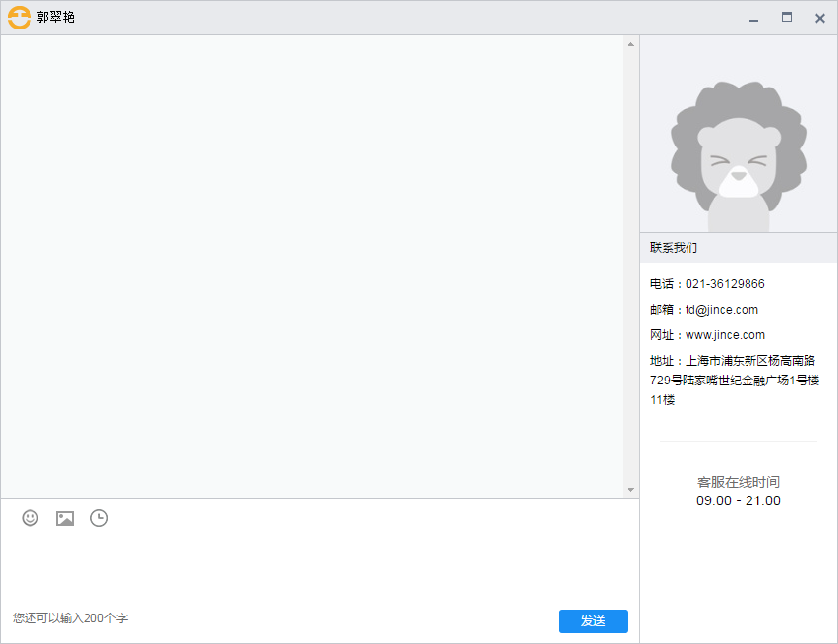Click the 客服在线时间 label
The width and height of the screenshot is (838, 644).
(738, 482)
